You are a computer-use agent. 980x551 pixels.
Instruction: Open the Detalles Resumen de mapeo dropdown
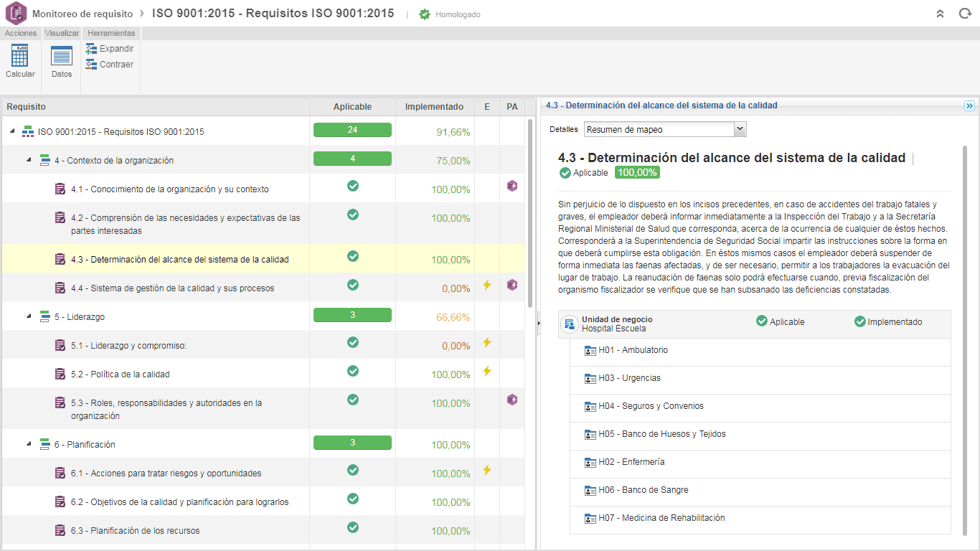[x=665, y=130]
